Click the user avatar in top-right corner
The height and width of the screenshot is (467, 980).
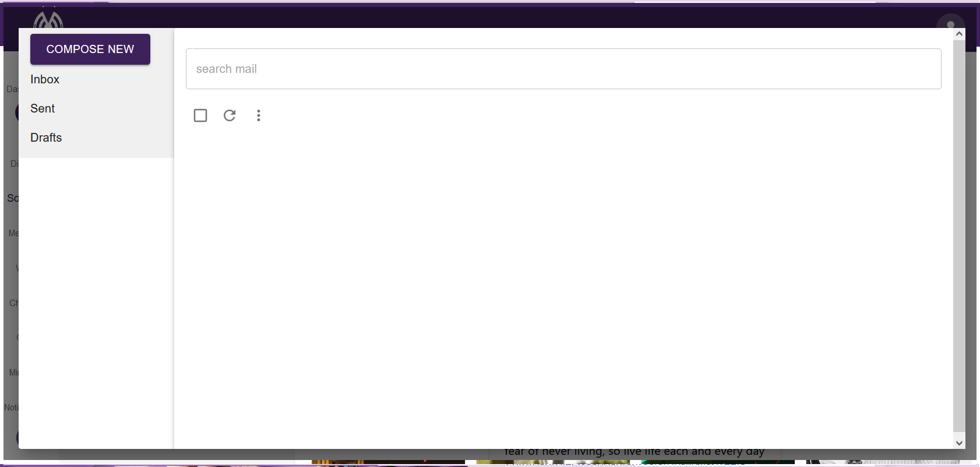(x=950, y=22)
